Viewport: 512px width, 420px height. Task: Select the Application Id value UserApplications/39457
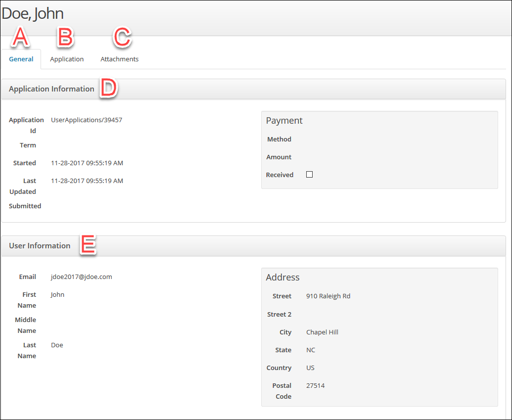[x=87, y=120]
